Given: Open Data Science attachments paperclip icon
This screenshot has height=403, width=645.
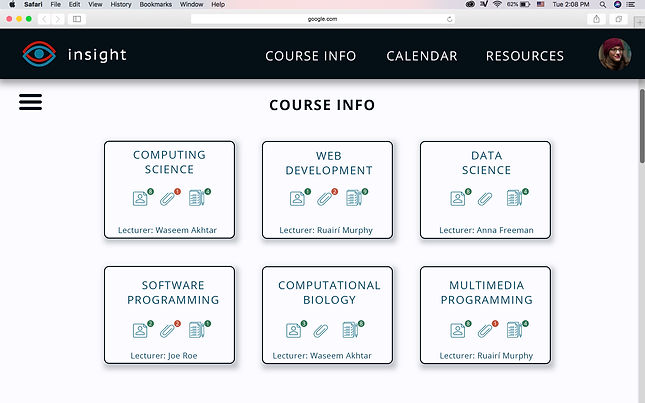Looking at the screenshot, I should [x=485, y=199].
